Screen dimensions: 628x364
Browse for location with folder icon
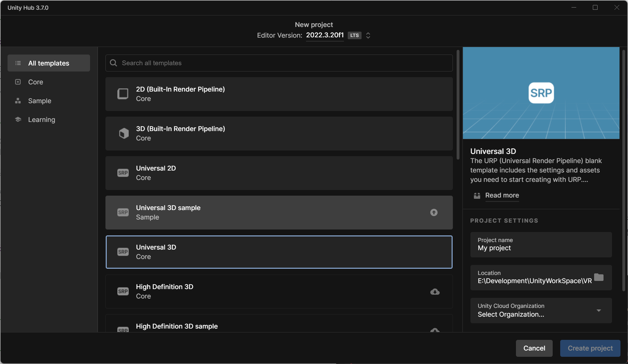[x=599, y=277]
